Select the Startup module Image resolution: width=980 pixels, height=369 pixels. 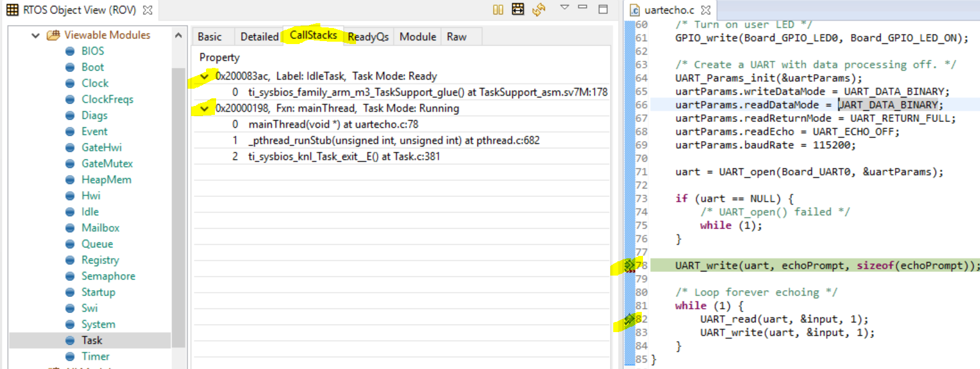point(98,292)
